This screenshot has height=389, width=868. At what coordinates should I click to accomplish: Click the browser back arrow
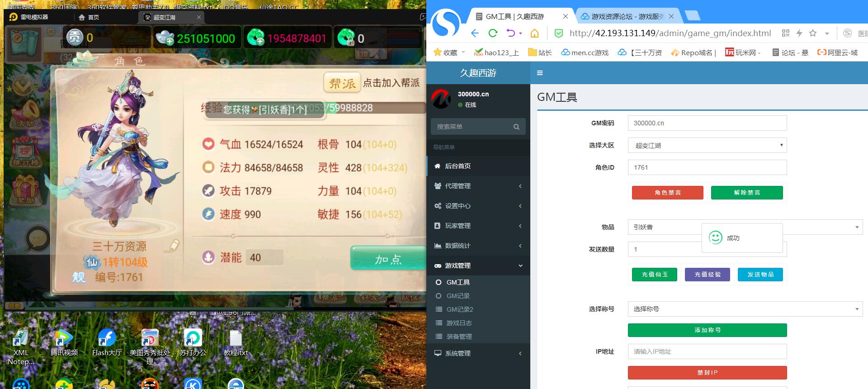point(475,33)
